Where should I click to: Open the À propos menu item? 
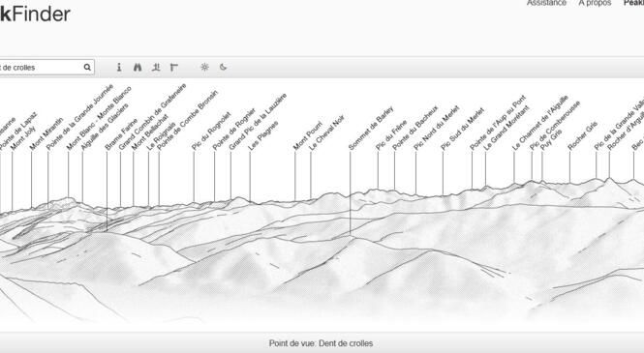click(595, 3)
